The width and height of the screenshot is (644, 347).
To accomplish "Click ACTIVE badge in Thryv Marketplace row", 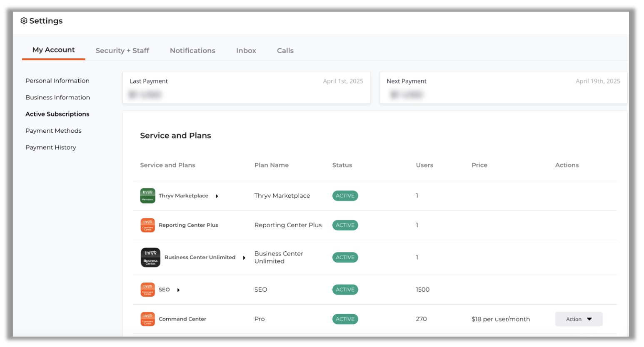I will tap(345, 196).
